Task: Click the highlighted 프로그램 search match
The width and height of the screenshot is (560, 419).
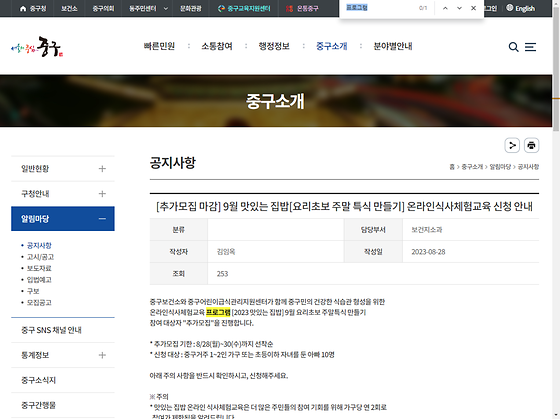Action: (218, 312)
